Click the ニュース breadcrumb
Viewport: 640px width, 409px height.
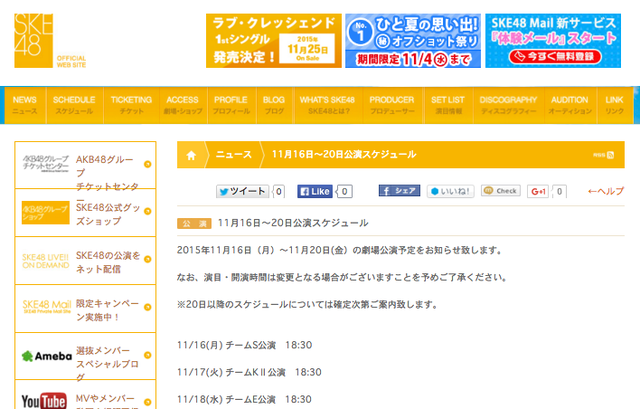pos(233,154)
